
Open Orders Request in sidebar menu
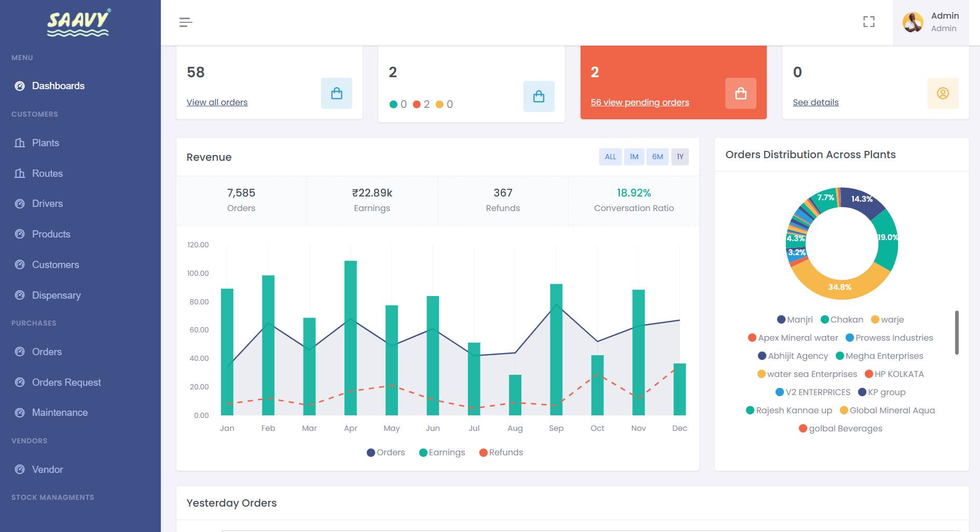[x=66, y=382]
